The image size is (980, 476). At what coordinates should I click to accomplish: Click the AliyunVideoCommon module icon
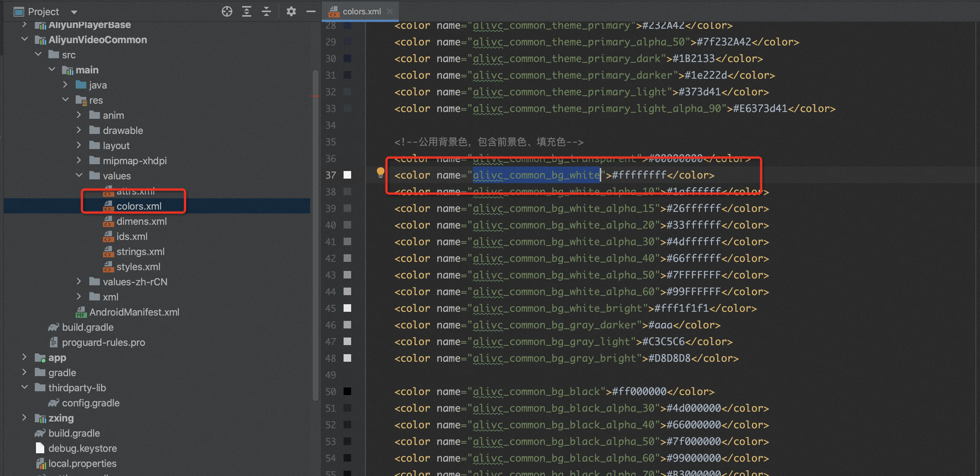(x=40, y=40)
